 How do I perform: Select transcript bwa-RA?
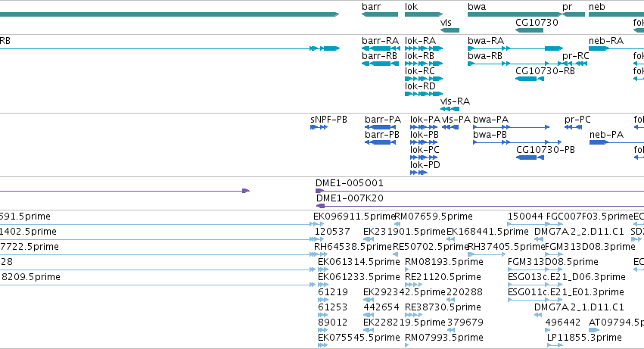point(515,48)
